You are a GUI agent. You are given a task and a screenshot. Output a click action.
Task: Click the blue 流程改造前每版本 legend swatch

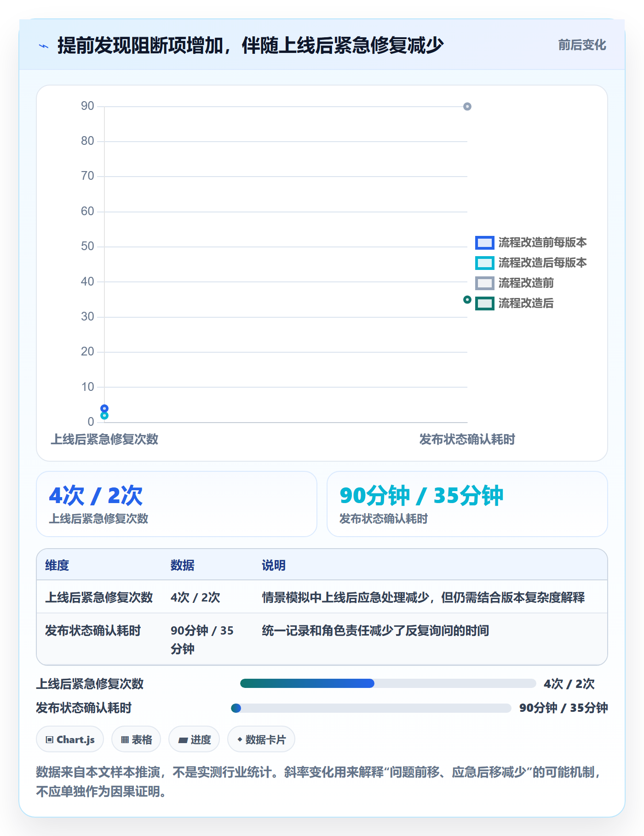click(485, 242)
